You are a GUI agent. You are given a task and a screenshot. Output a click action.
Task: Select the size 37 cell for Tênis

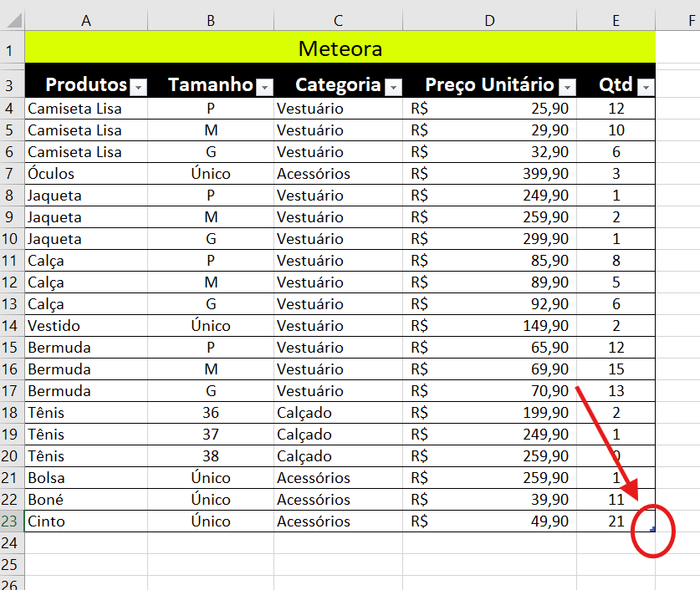pyautogui.click(x=211, y=435)
